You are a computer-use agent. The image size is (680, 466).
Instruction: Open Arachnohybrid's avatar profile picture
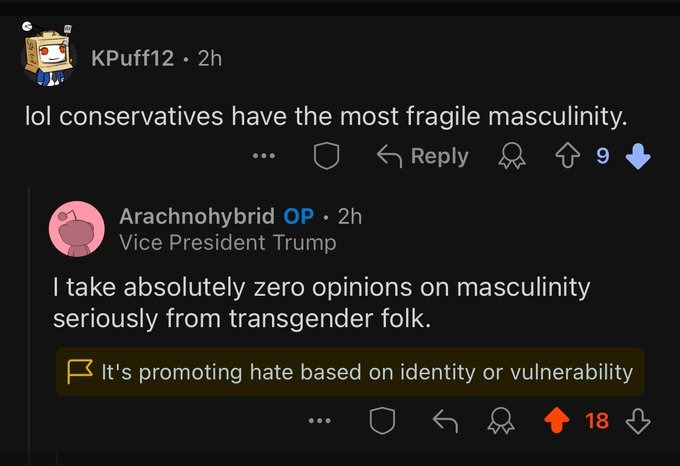coord(77,228)
